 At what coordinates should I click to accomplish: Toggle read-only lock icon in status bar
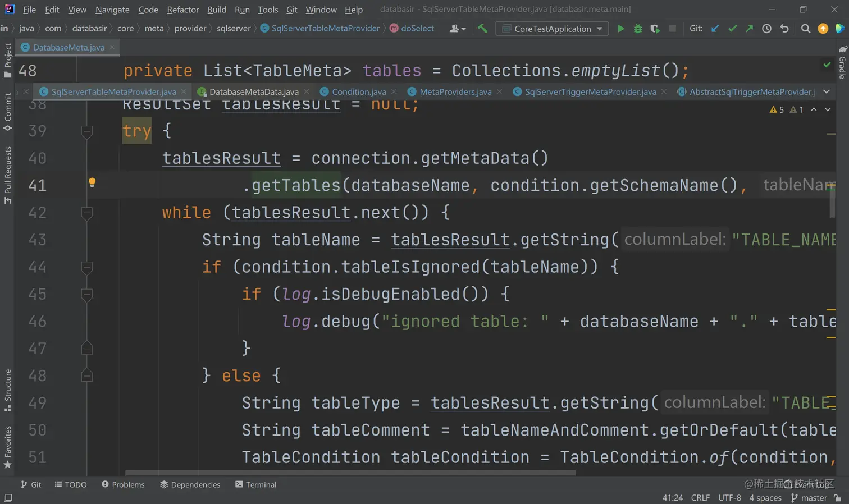click(837, 498)
